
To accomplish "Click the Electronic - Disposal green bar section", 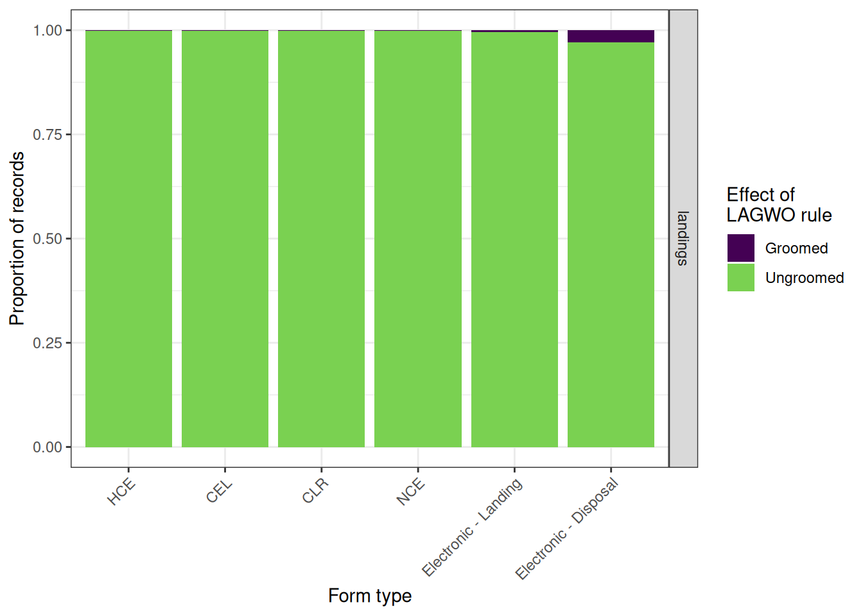I will (611, 244).
